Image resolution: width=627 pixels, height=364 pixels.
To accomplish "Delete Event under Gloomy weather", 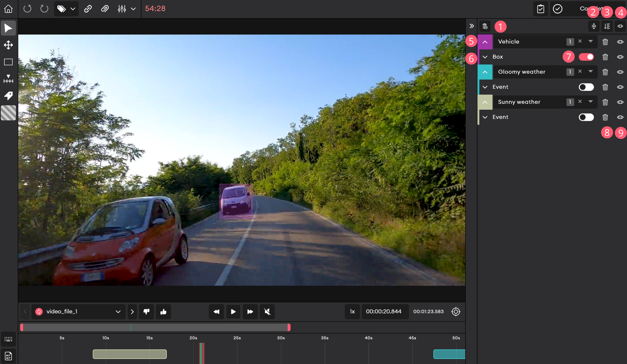I will [605, 87].
